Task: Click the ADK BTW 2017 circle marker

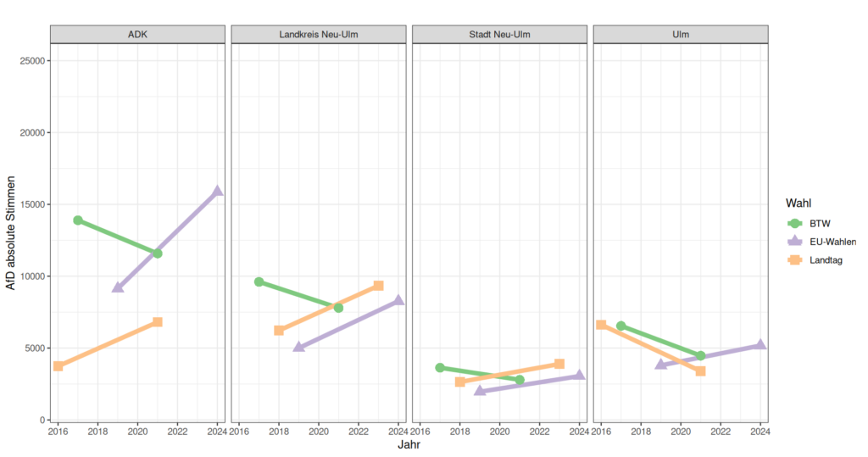Action: click(x=78, y=220)
